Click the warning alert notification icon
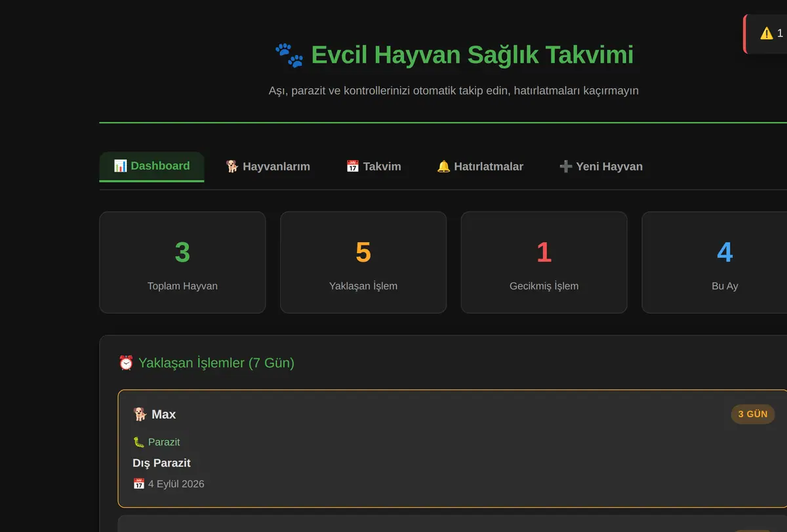 [x=766, y=33]
